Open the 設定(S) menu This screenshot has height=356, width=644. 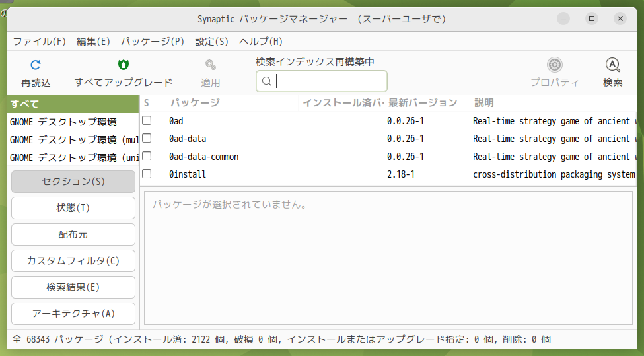[x=211, y=42]
